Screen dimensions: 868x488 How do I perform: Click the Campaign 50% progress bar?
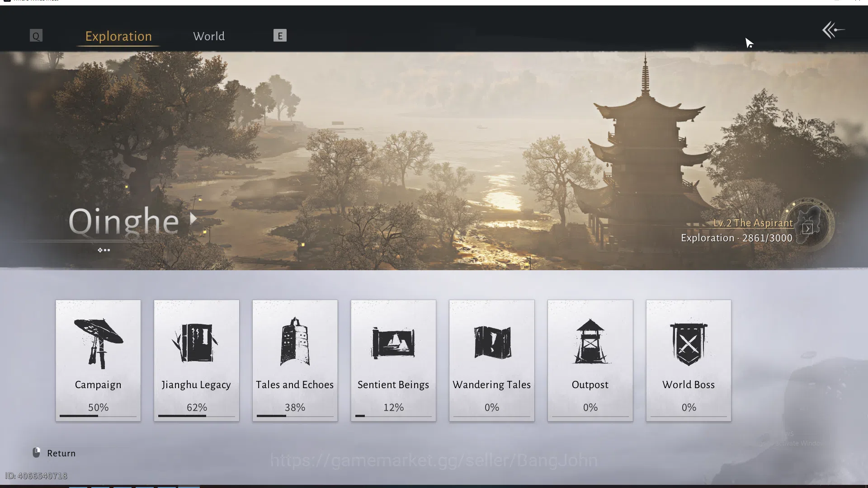pos(98,416)
